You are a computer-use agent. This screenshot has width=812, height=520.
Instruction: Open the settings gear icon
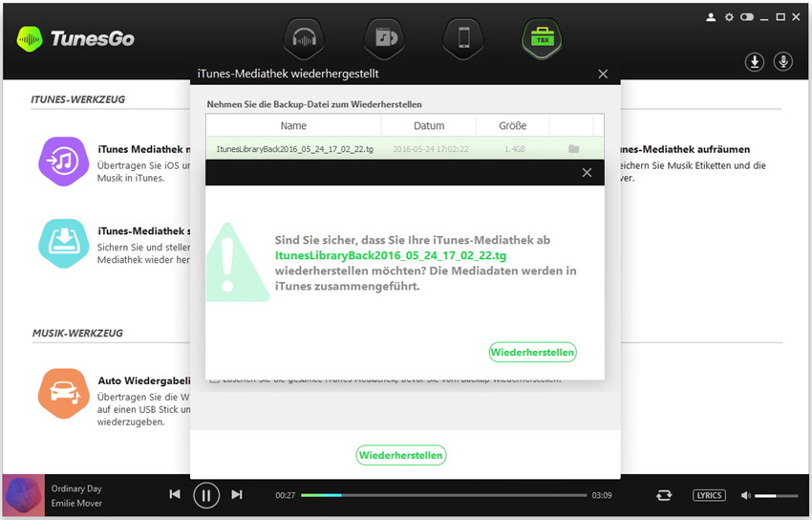tap(729, 17)
